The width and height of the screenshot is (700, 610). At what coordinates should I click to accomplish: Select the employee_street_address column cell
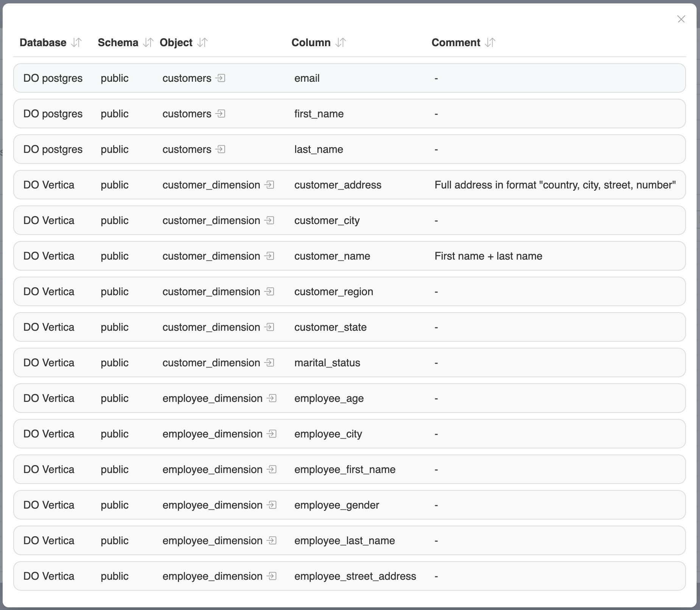(x=355, y=576)
